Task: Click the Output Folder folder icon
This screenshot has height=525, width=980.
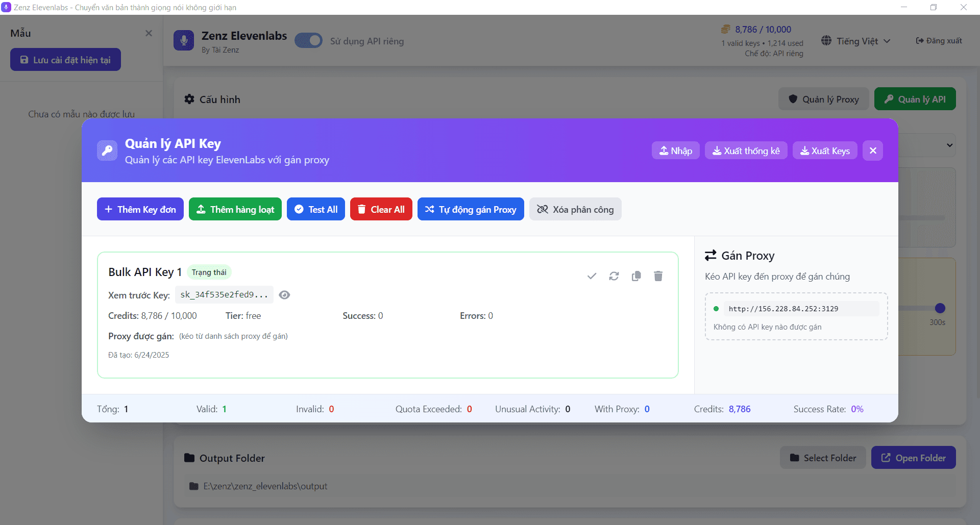Action: point(189,458)
